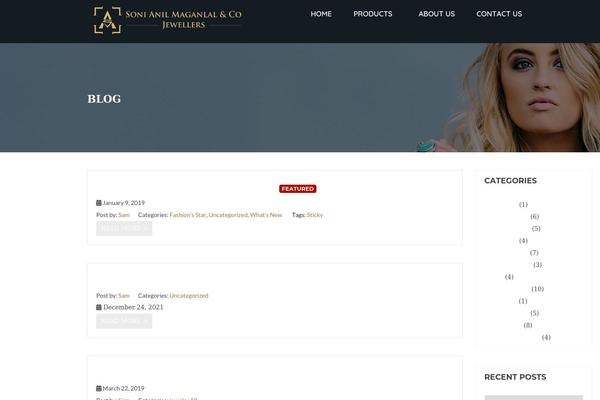The height and width of the screenshot is (400, 600).
Task: Click the category count (8)
Action: pos(528,325)
